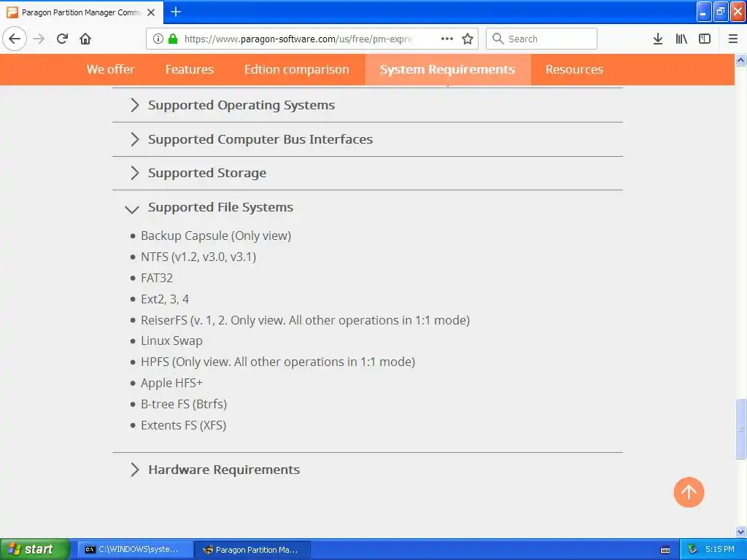Click the 'Backup Capsule (Only view)' item
747x560 pixels.
tap(216, 236)
